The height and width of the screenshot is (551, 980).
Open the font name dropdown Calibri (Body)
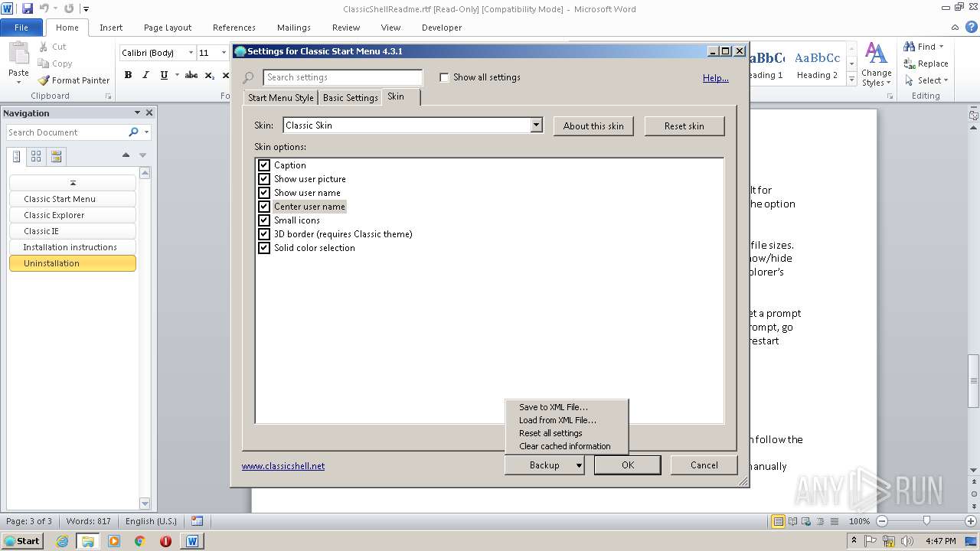[191, 53]
